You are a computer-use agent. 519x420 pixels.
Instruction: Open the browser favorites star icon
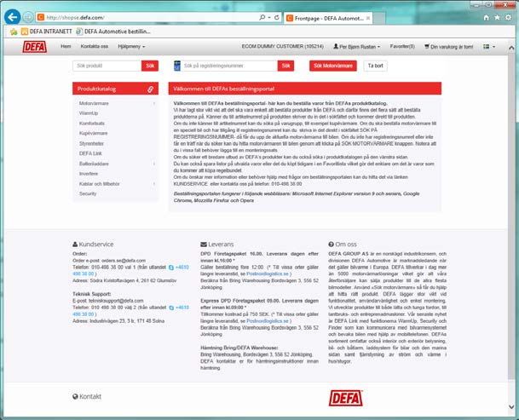pos(497,18)
